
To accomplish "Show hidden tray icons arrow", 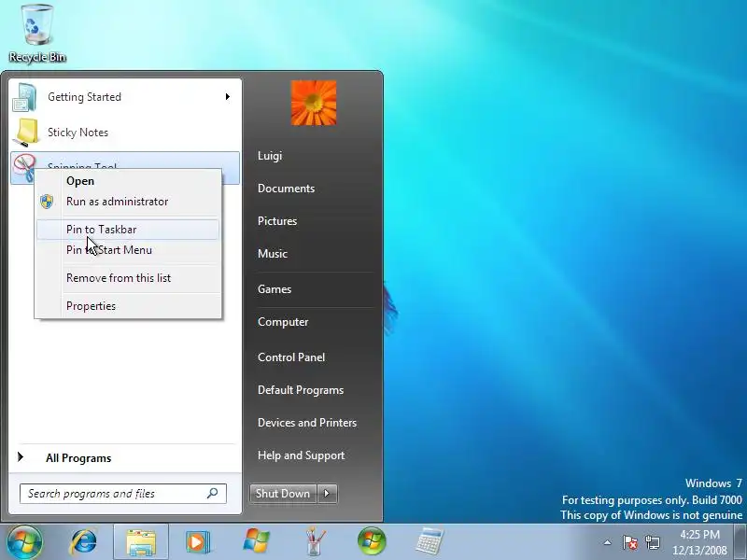I will click(x=608, y=542).
